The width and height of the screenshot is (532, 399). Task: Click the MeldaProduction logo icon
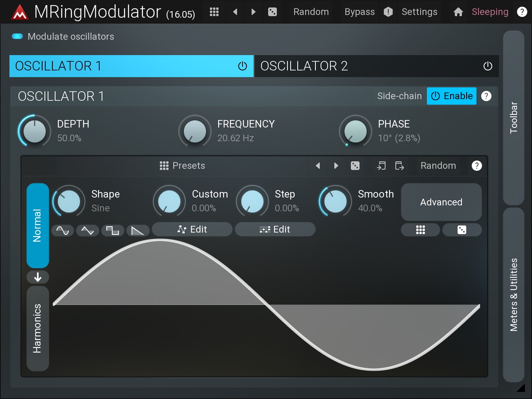coord(19,12)
